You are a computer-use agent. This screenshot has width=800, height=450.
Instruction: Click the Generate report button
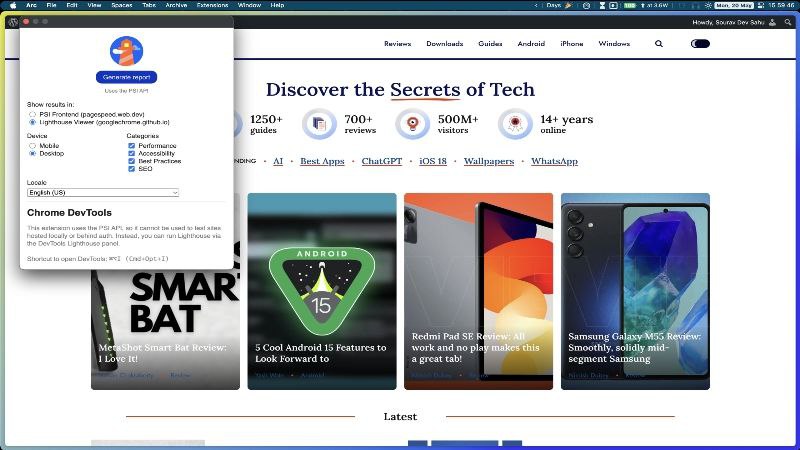click(x=127, y=77)
